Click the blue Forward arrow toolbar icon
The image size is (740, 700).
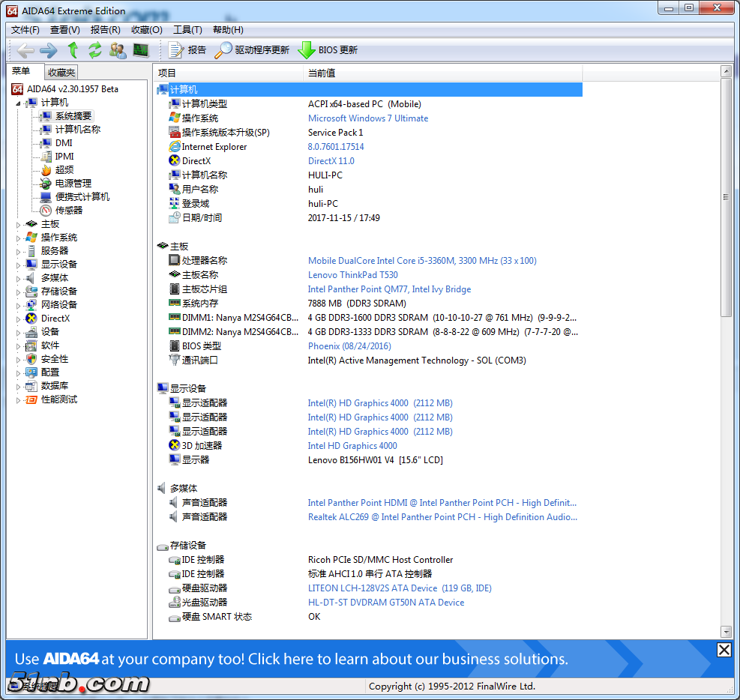(x=48, y=50)
